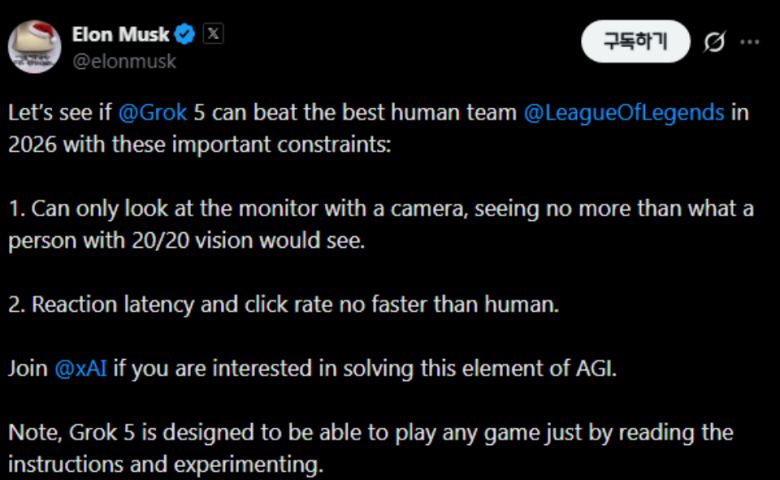Image resolution: width=780 pixels, height=480 pixels.
Task: Click the verified blue checkmark badge
Action: pyautogui.click(x=185, y=34)
